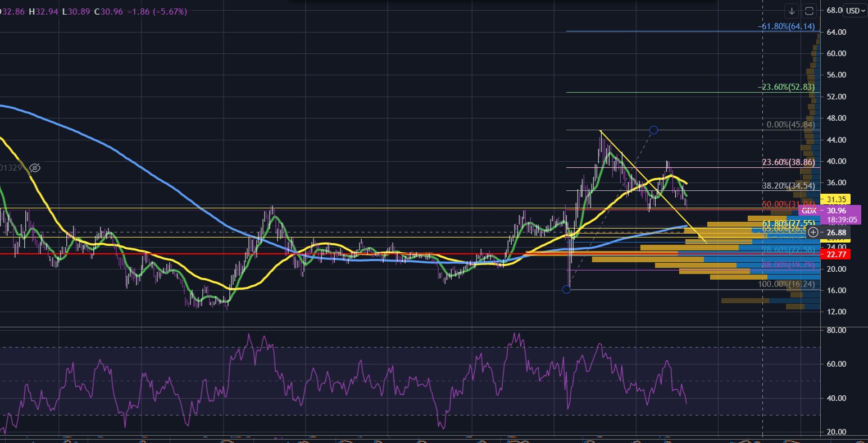
Task: Click the plus icon beside 26.88
Action: point(813,232)
